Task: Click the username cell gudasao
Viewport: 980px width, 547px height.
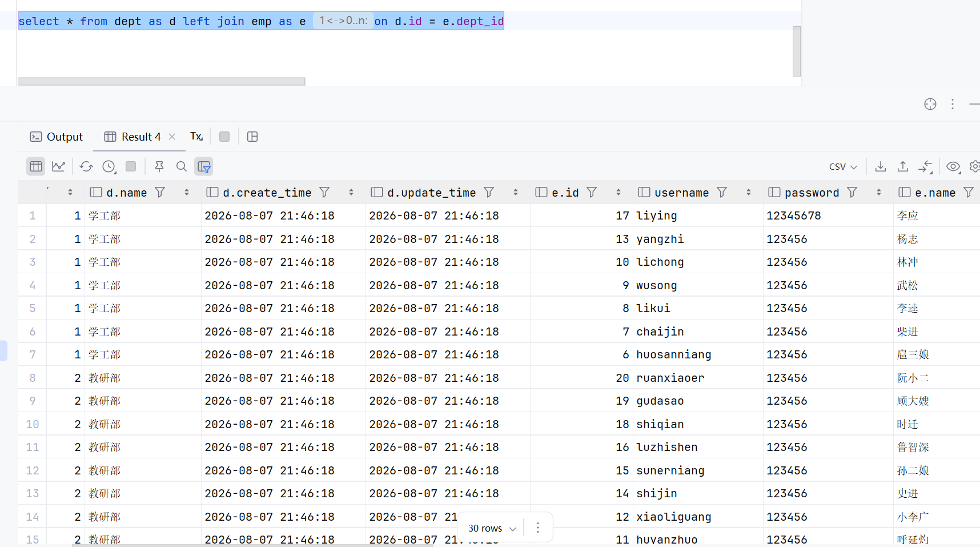Action: (698, 401)
